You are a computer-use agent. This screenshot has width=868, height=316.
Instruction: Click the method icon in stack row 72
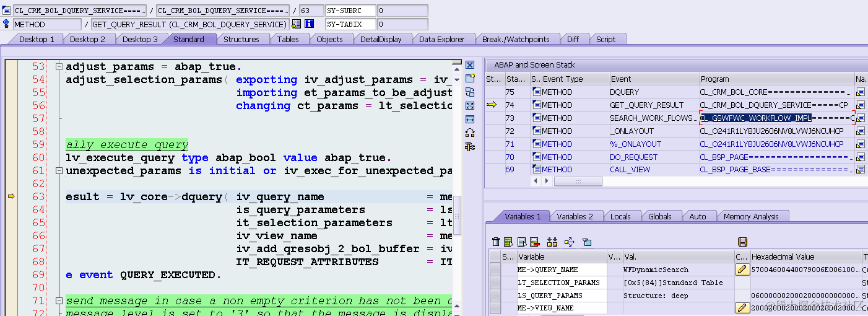[536, 131]
